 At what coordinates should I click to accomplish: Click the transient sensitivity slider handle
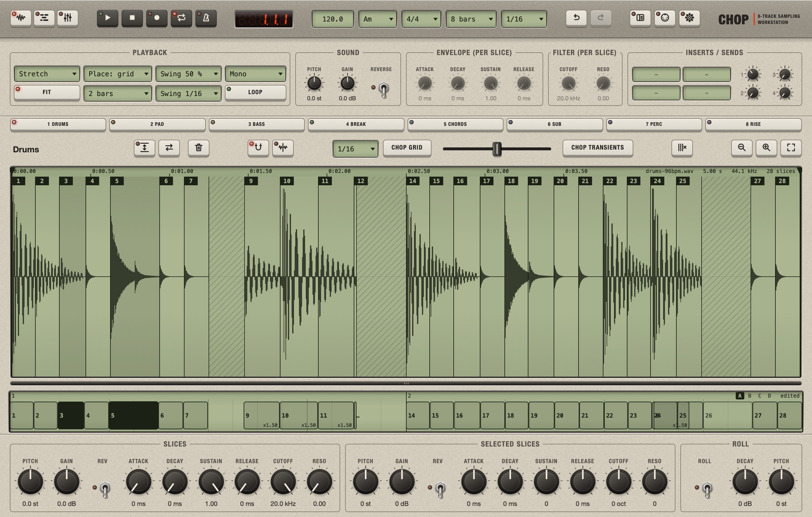pos(497,149)
